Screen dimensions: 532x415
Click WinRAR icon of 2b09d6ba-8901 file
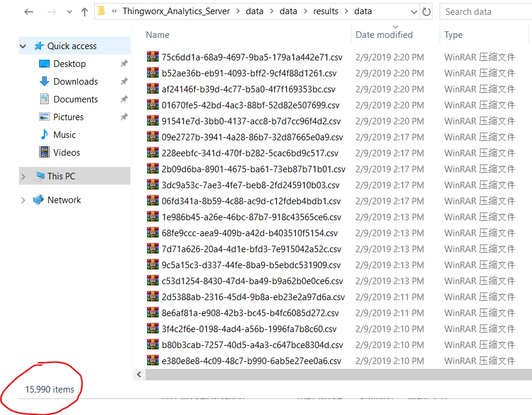coord(153,168)
